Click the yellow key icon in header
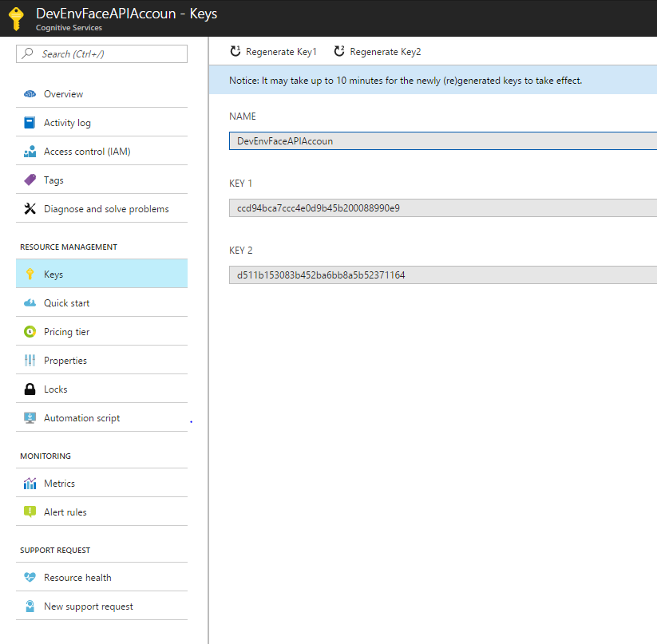Viewport: 657px width, 644px height. [16, 18]
